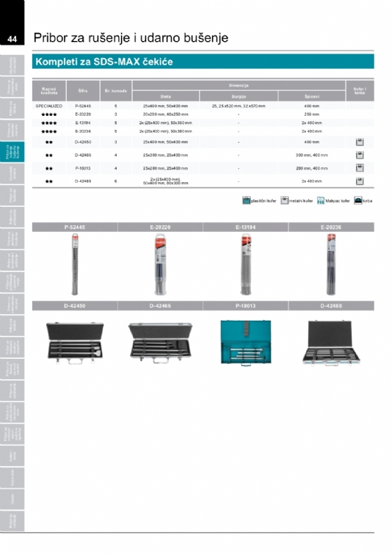Click the 'Kompleti za SDS-MAX čekiće' heading bar
Viewport: 392px width, 554px height.
pyautogui.click(x=203, y=62)
